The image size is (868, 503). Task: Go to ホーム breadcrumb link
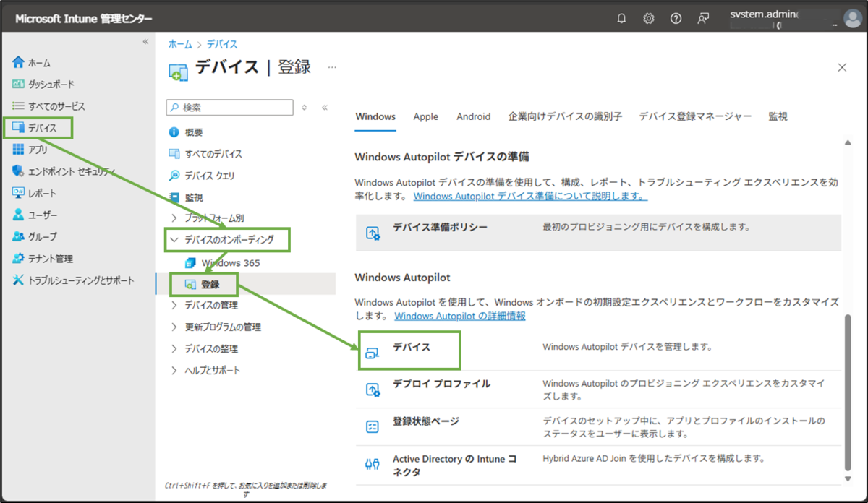[x=180, y=44]
